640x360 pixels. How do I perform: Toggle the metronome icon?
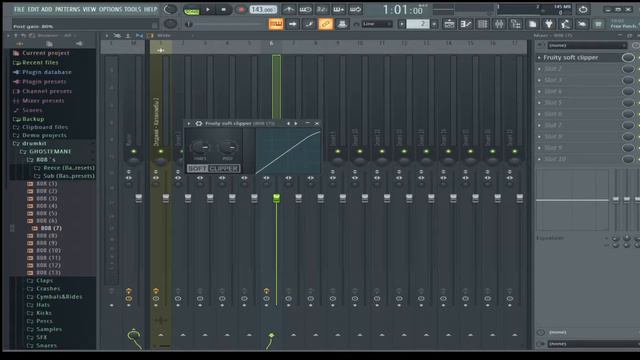(289, 9)
